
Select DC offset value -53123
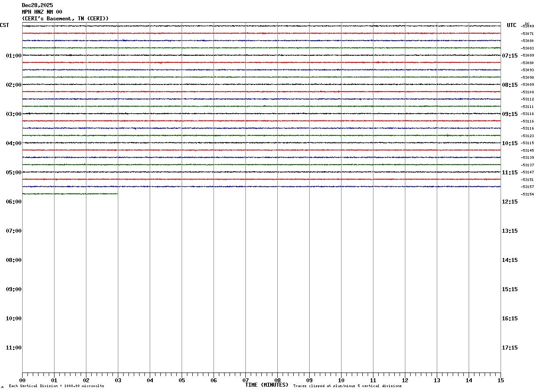click(x=527, y=136)
